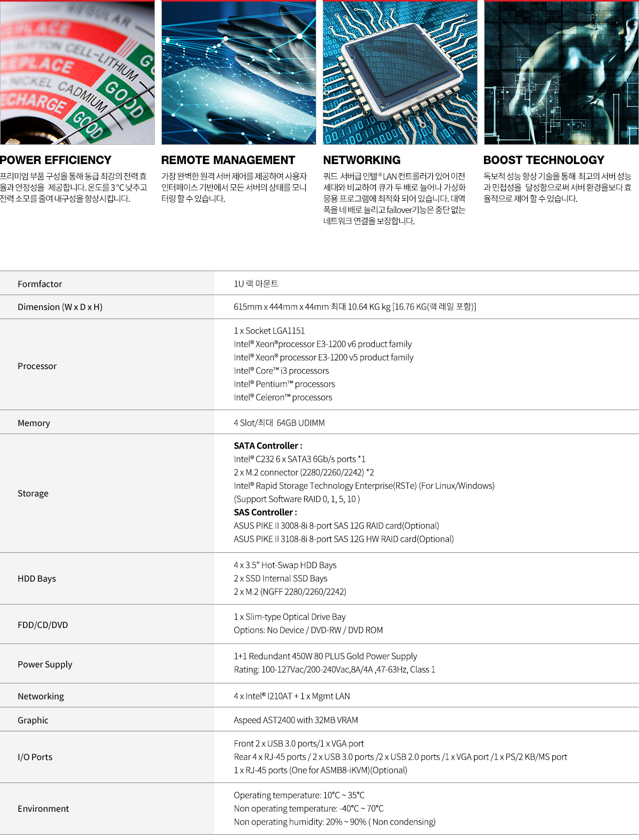
Task: Click the Xeon E3-1200 v6 product family line
Action: pyautogui.click(x=323, y=344)
